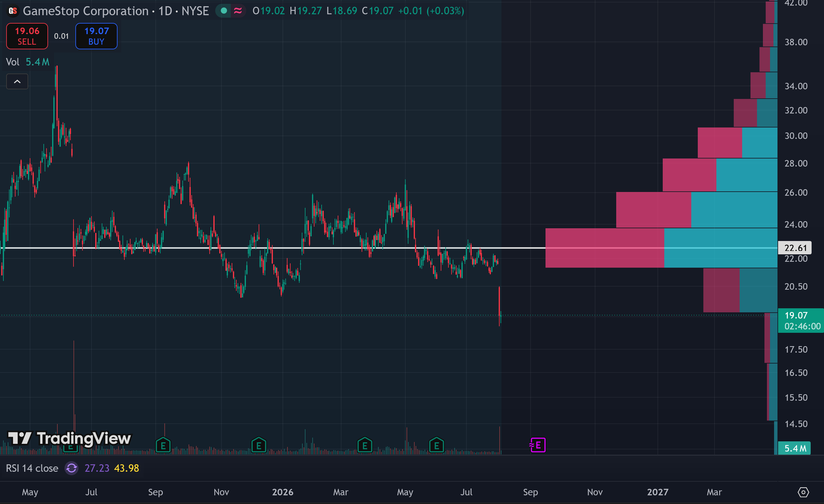Click the 2026 label on the time axis
This screenshot has width=824, height=504.
[x=283, y=492]
